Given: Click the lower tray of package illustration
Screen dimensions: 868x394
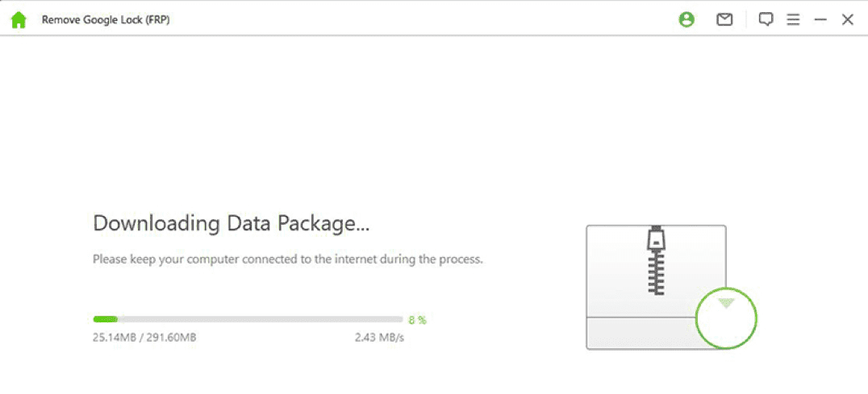Looking at the screenshot, I should (637, 332).
